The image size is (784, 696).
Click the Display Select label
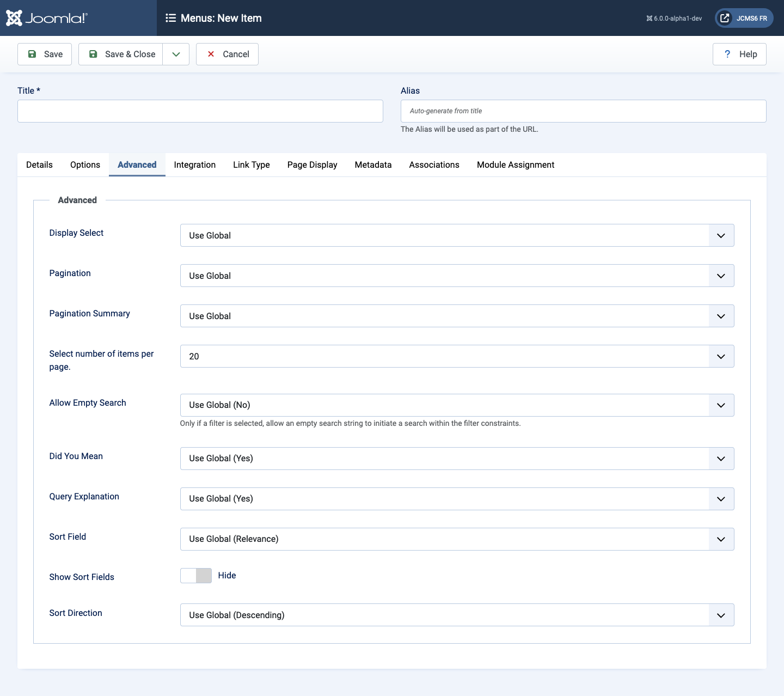point(76,233)
